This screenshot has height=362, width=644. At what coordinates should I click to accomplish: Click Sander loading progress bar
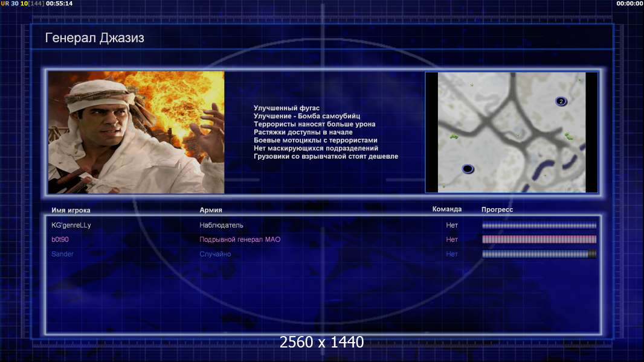pos(539,254)
